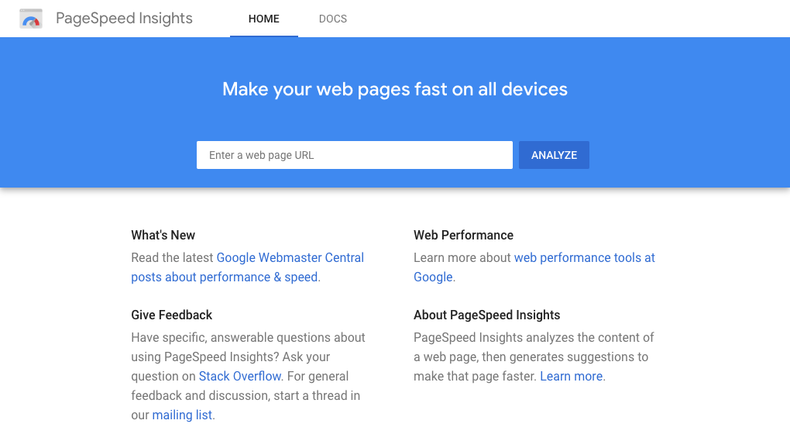Click the headline Make your web pages fast
The image size is (790, 434).
[x=395, y=89]
